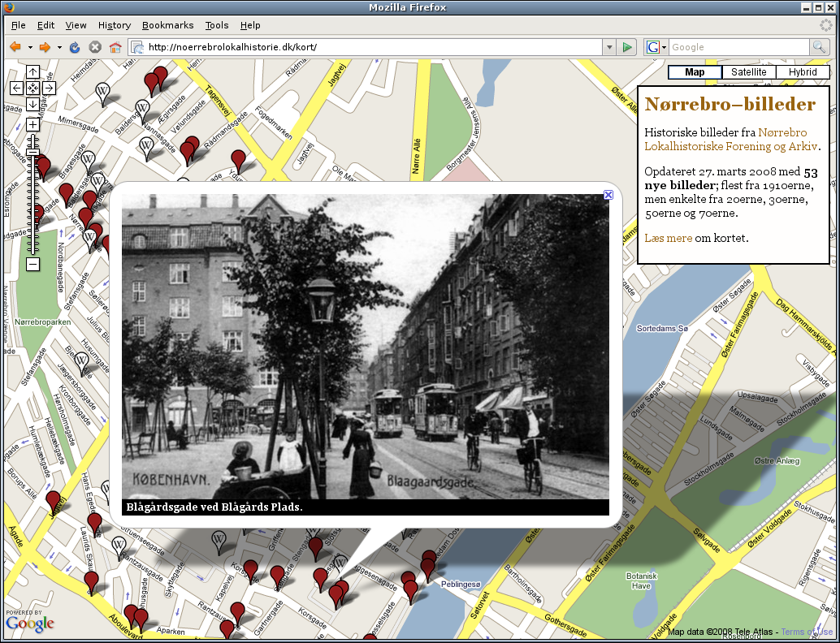Screen dimensions: 840x643
Task: Click the Google logo on the map
Action: point(30,622)
